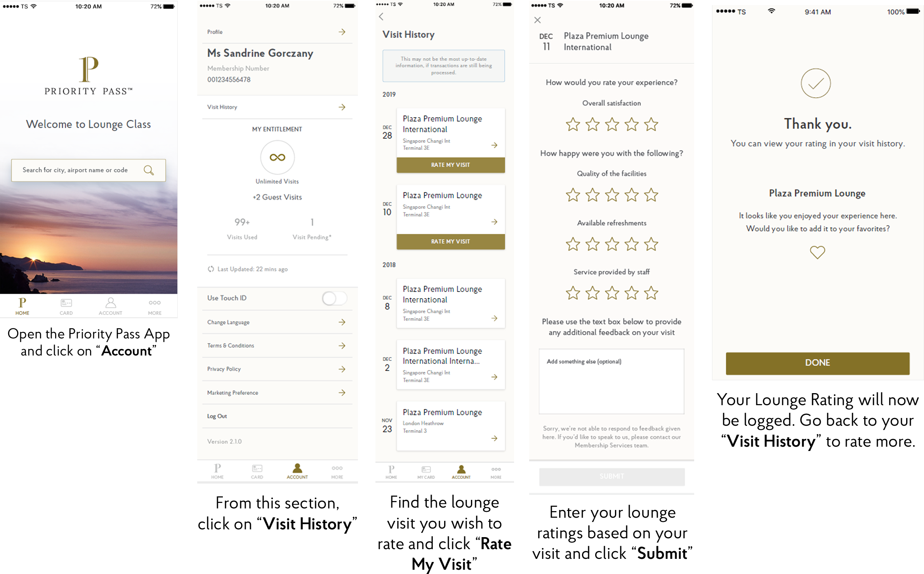Image resolution: width=924 pixels, height=574 pixels.
Task: Open the Profile settings arrow
Action: point(340,32)
